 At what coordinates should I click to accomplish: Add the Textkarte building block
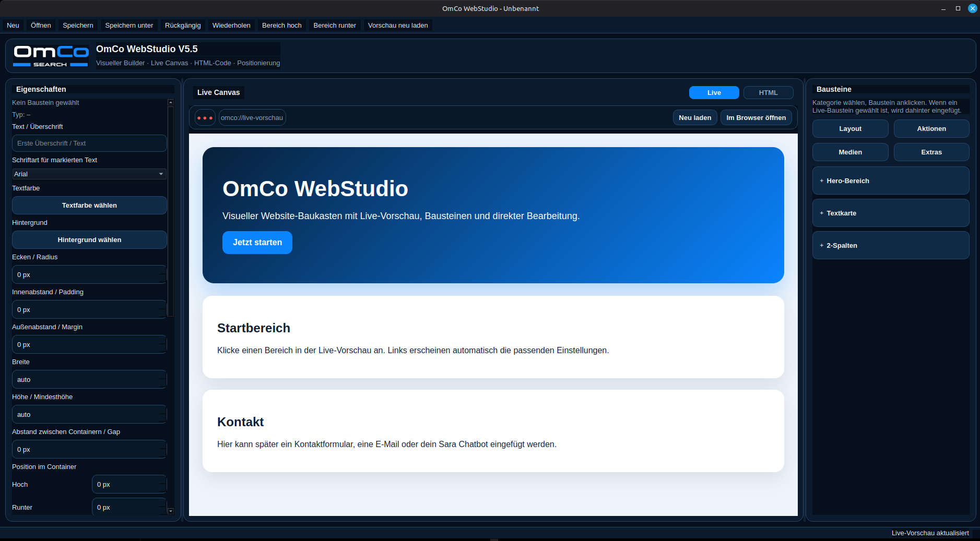tap(891, 213)
